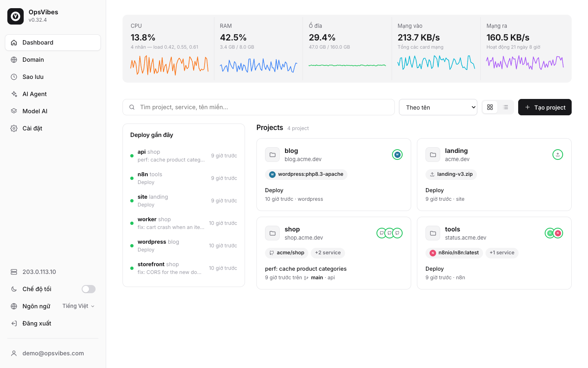The height and width of the screenshot is (368, 588).
Task: Click the OpsVibes logo icon
Action: (16, 16)
